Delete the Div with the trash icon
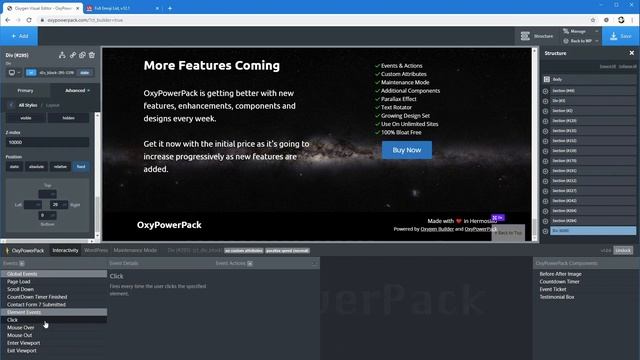Screen dimensions: 640x360 click(92, 55)
